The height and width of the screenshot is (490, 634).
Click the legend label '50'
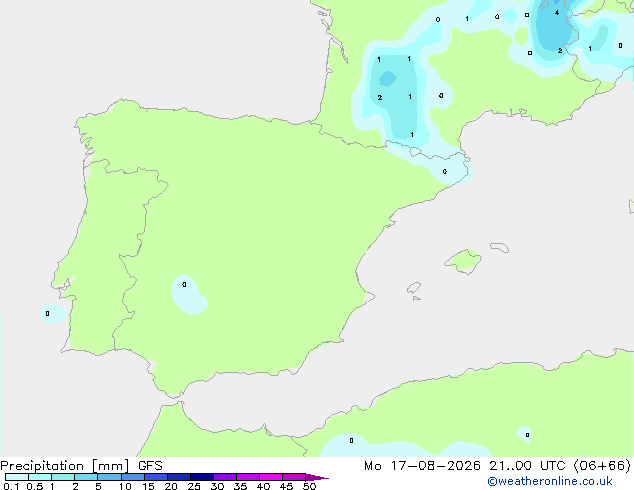point(309,486)
